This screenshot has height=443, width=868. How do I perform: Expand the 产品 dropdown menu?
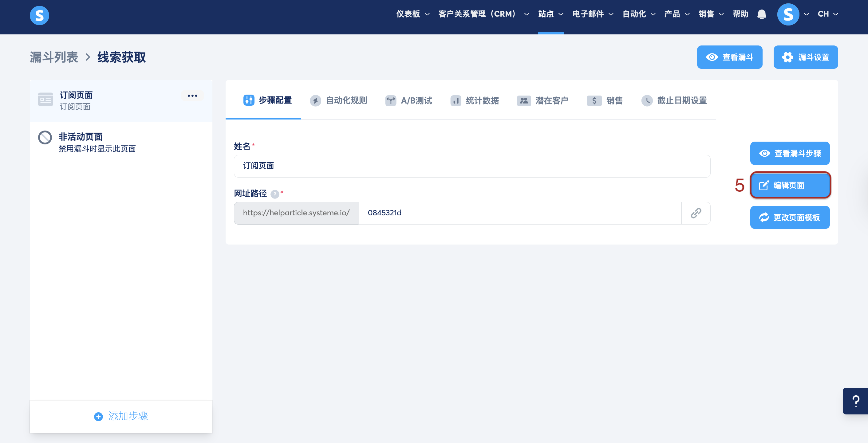[677, 14]
